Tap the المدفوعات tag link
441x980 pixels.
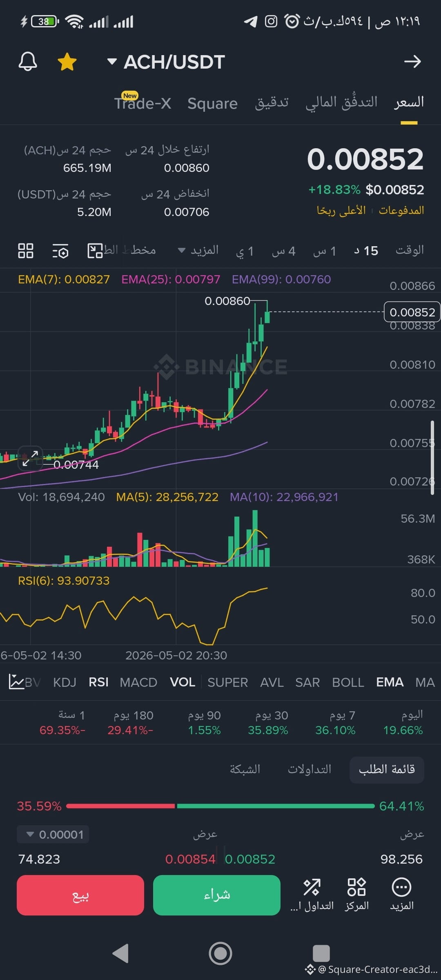tap(401, 210)
